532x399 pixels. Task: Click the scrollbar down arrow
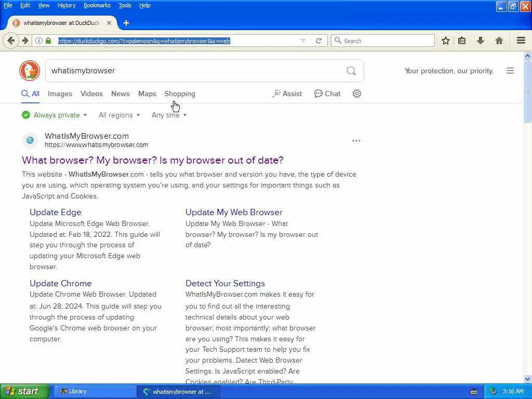click(x=527, y=379)
